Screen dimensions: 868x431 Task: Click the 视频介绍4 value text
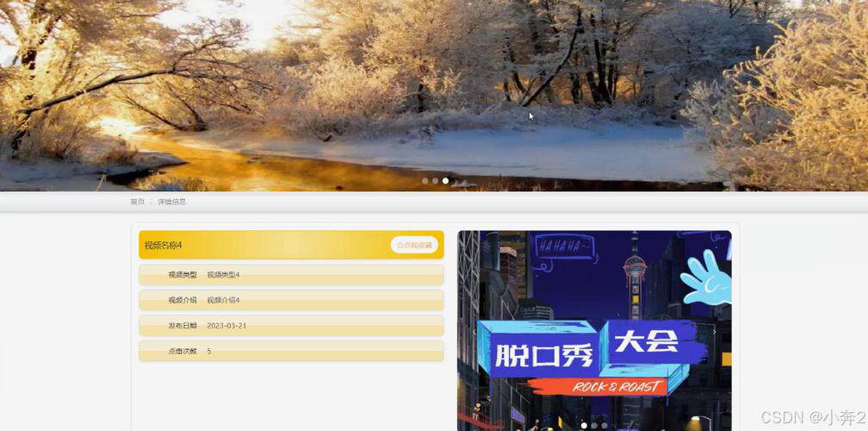224,300
